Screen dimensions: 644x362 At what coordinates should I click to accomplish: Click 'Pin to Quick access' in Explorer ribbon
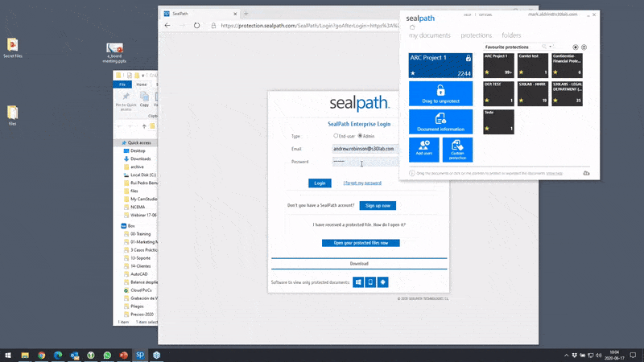126,101
